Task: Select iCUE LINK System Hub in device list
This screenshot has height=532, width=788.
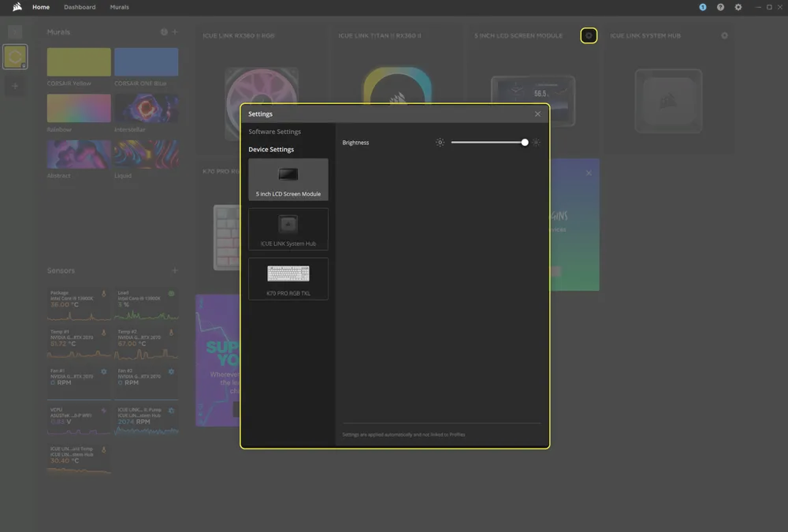Action: [x=288, y=229]
